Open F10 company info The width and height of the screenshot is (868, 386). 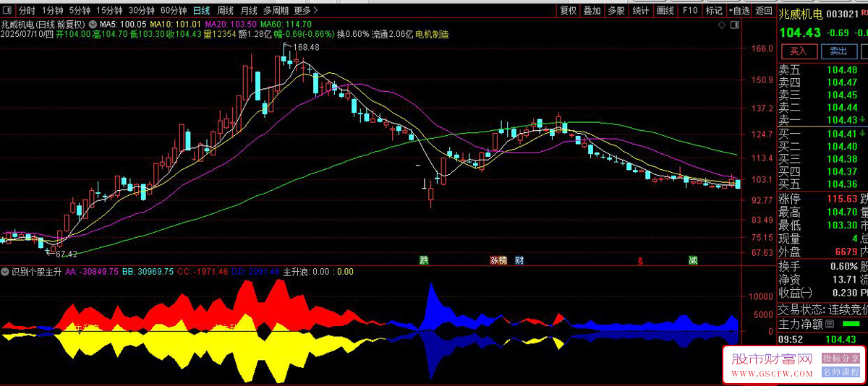tap(690, 11)
